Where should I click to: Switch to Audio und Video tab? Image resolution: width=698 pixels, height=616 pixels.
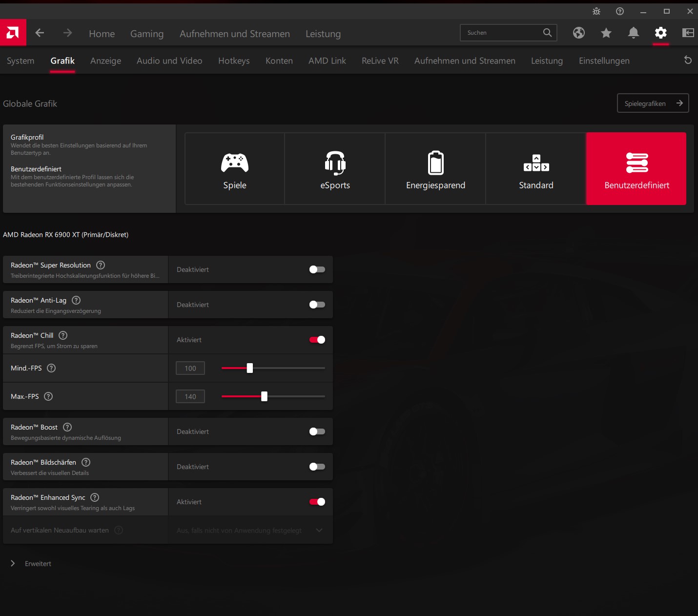(169, 61)
